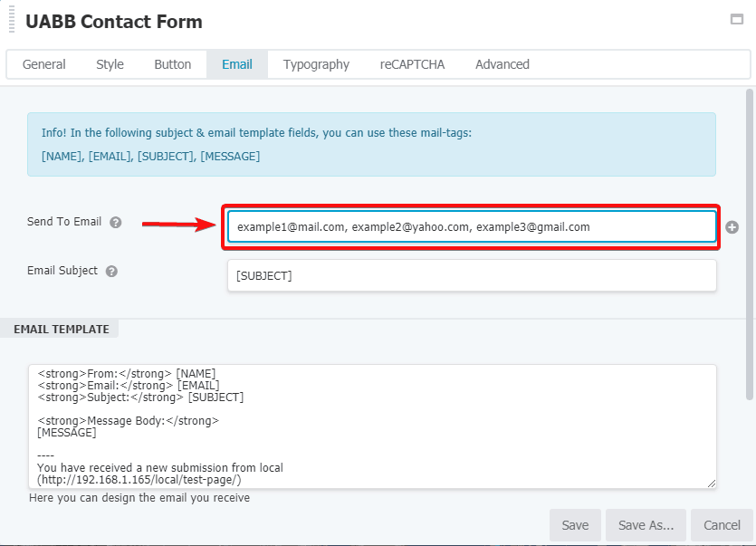756x546 pixels.
Task: Cancel the current changes
Action: click(x=721, y=525)
